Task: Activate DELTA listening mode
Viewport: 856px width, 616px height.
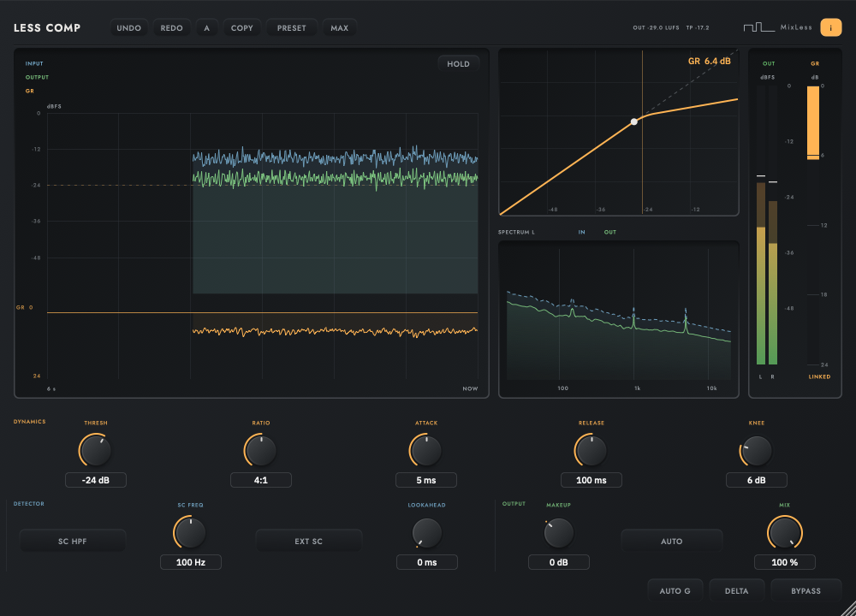Action: pos(736,591)
